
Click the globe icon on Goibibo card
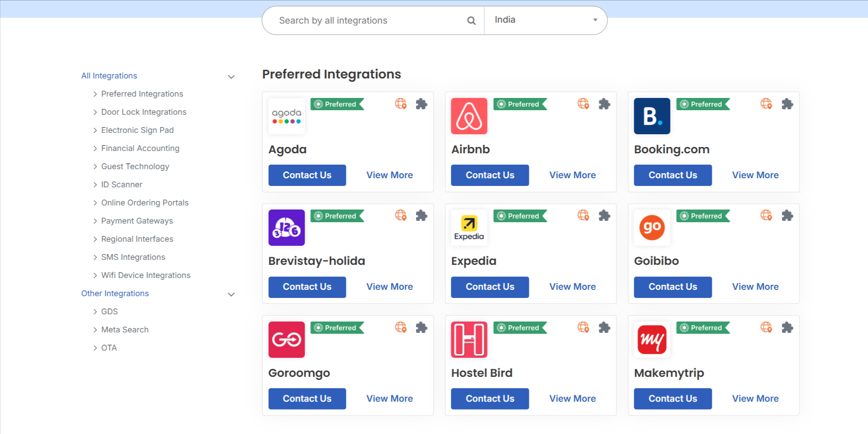[x=766, y=215]
